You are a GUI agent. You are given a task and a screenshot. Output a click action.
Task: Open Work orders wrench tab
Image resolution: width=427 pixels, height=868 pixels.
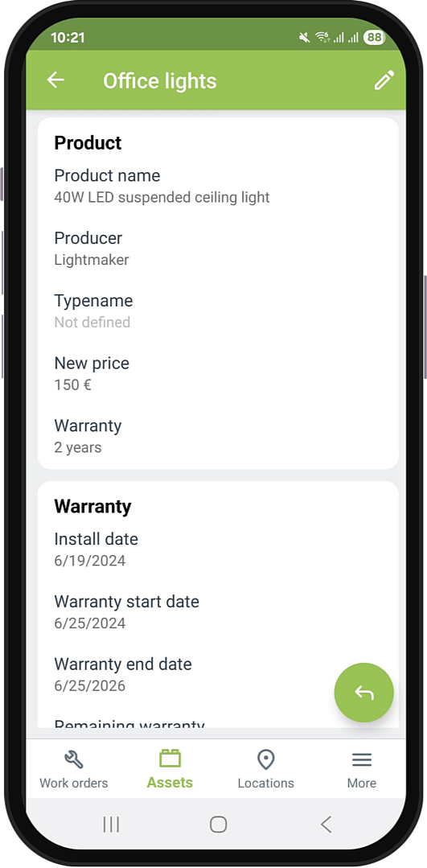click(x=73, y=769)
